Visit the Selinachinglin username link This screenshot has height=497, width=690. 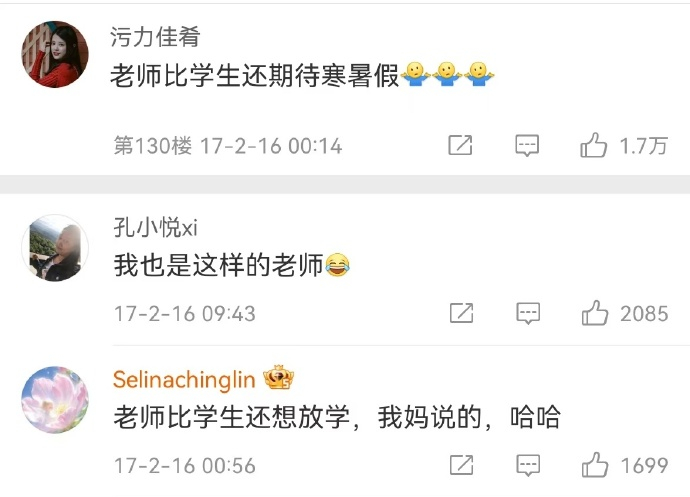pyautogui.click(x=184, y=379)
